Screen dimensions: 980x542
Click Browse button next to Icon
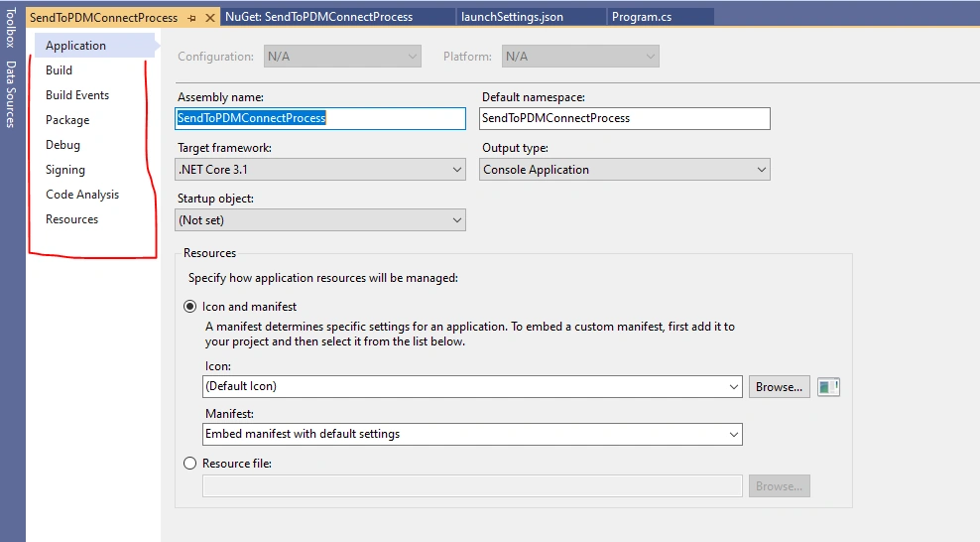(780, 387)
